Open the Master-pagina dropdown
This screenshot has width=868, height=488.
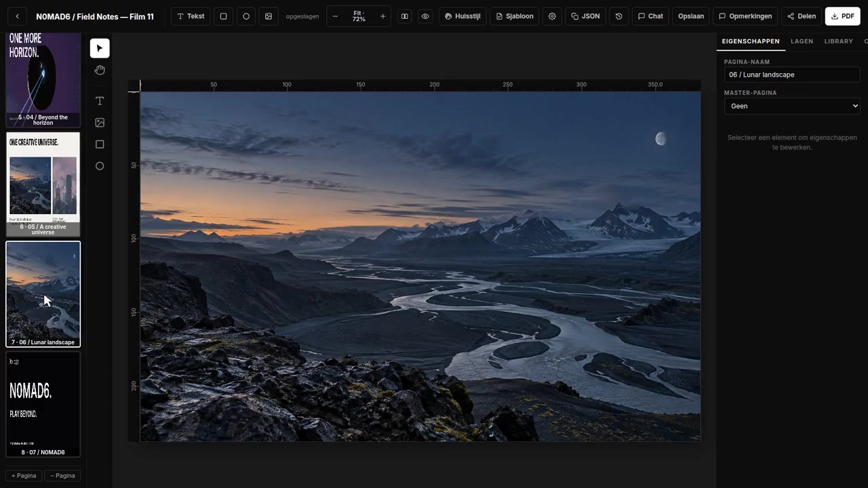[792, 106]
